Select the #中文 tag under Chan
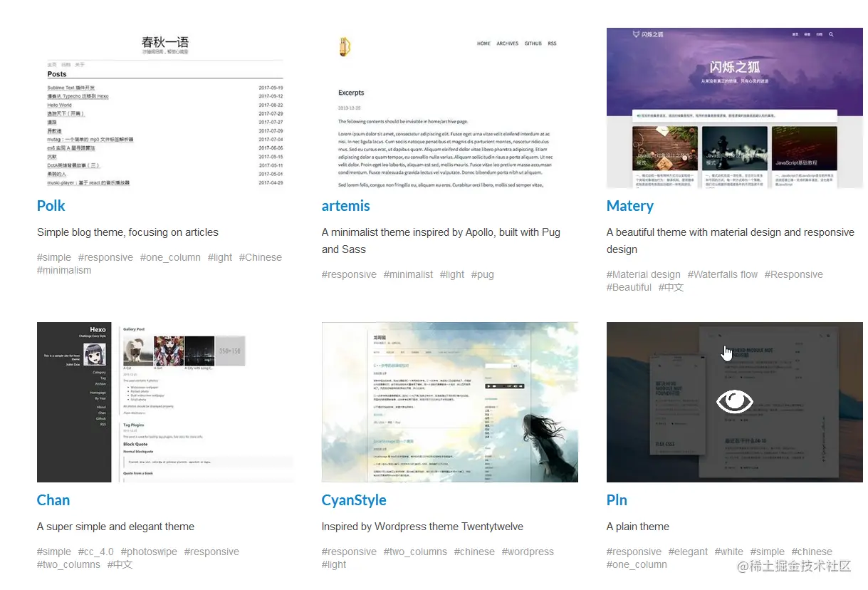The width and height of the screenshot is (868, 590). tap(120, 564)
